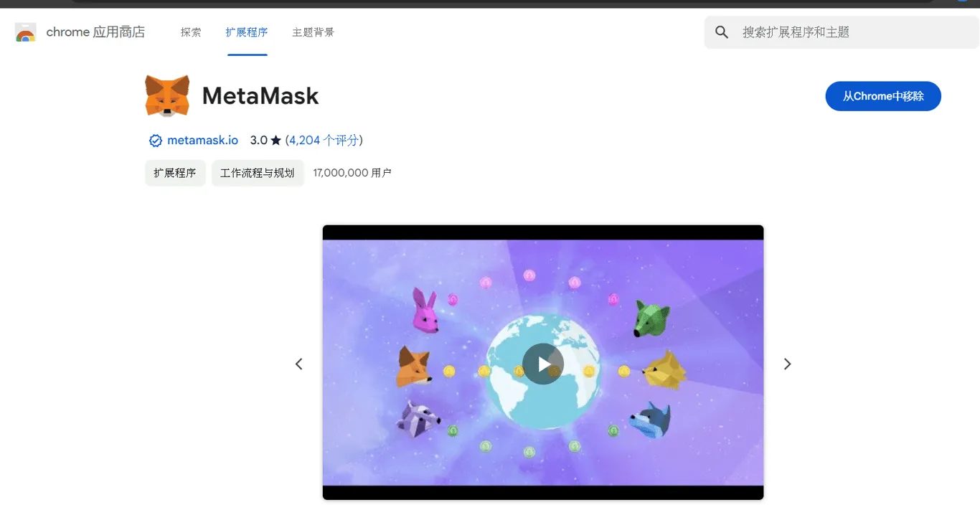Image resolution: width=980 pixels, height=510 pixels.
Task: Click the 从Chrome中移除 button
Action: click(883, 96)
